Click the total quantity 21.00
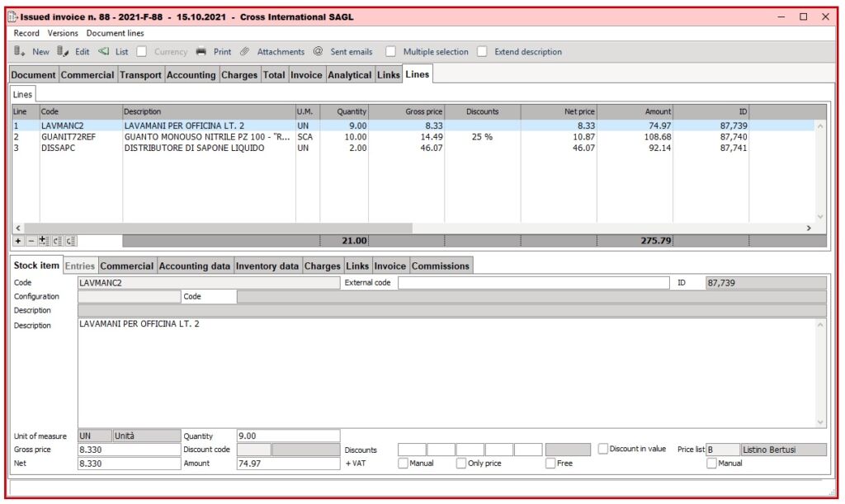This screenshot has width=845, height=504. click(354, 241)
